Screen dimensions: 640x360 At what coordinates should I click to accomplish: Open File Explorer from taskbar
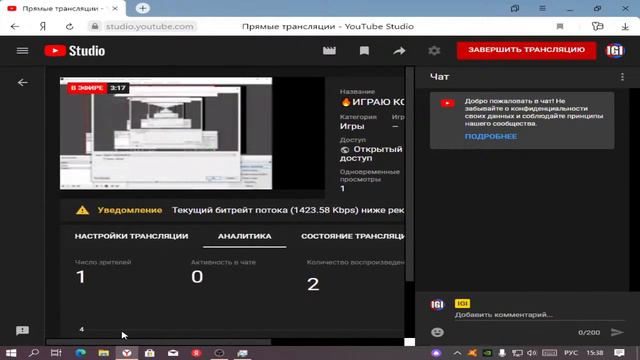click(104, 353)
